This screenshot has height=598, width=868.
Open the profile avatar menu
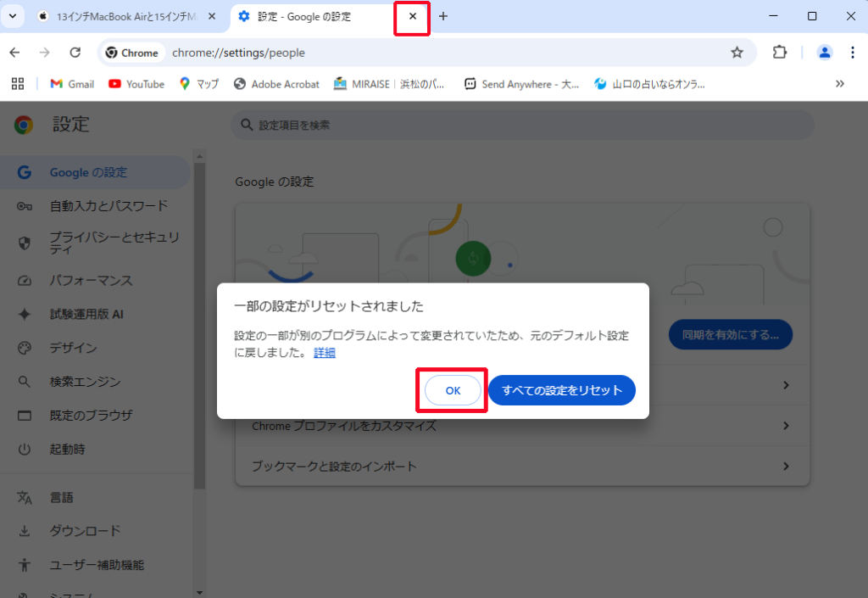tap(824, 53)
